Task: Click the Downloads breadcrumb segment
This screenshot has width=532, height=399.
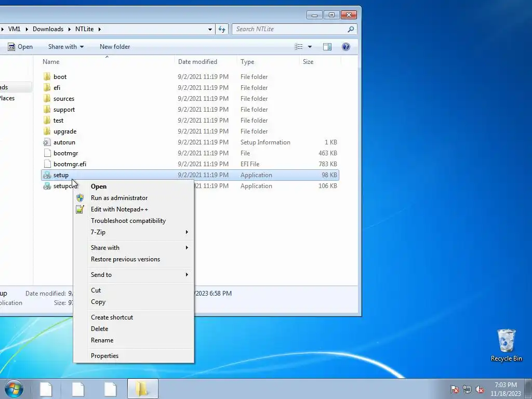Action: 48,29
